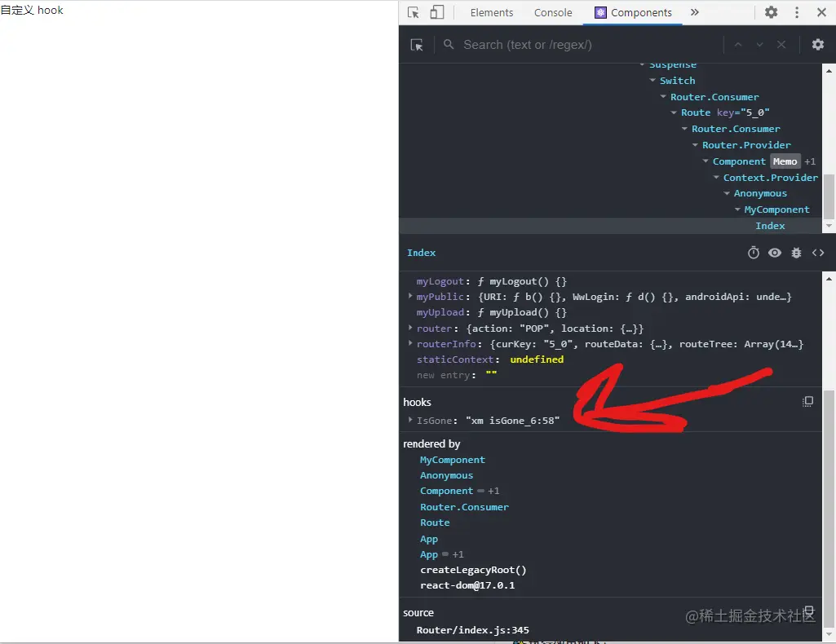The width and height of the screenshot is (836, 644).
Task: Go to previous search result arrow
Action: [x=738, y=45]
